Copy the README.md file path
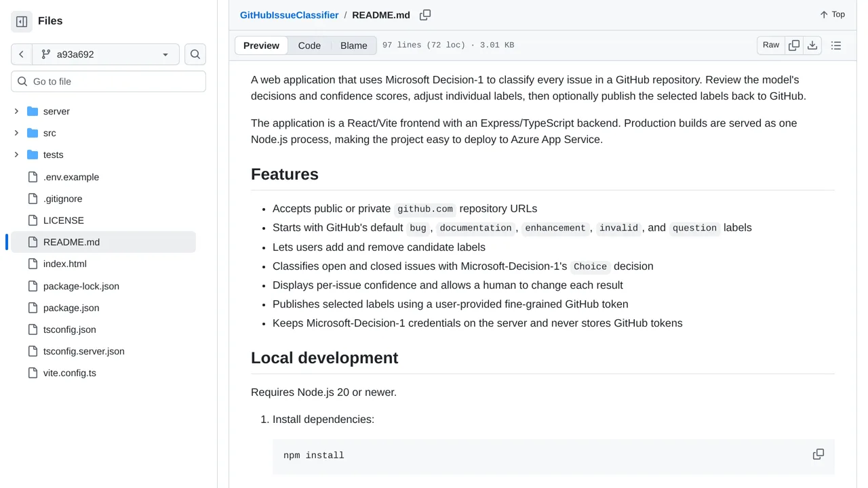The height and width of the screenshot is (488, 868). click(x=425, y=15)
